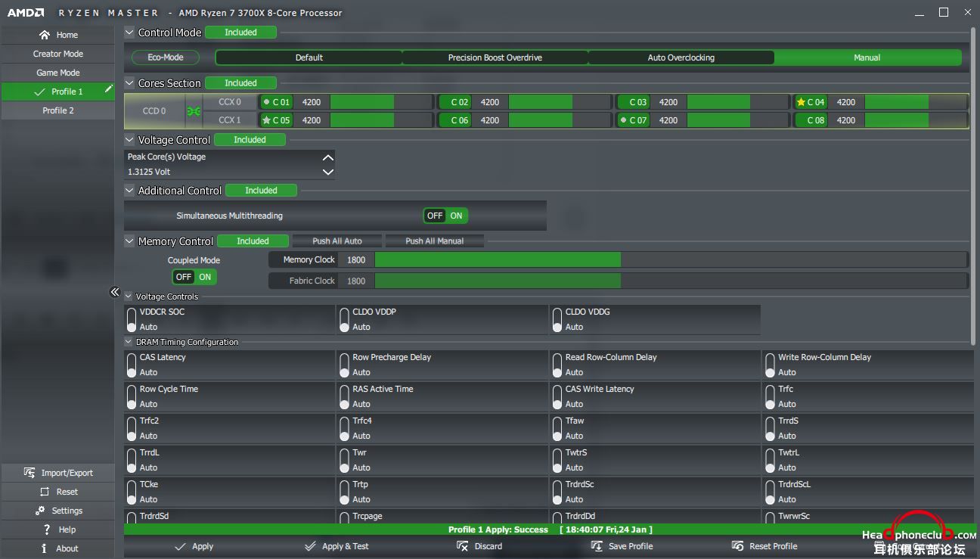Adjust the Memory Clock slider bar
This screenshot has width=980, height=559.
click(671, 259)
